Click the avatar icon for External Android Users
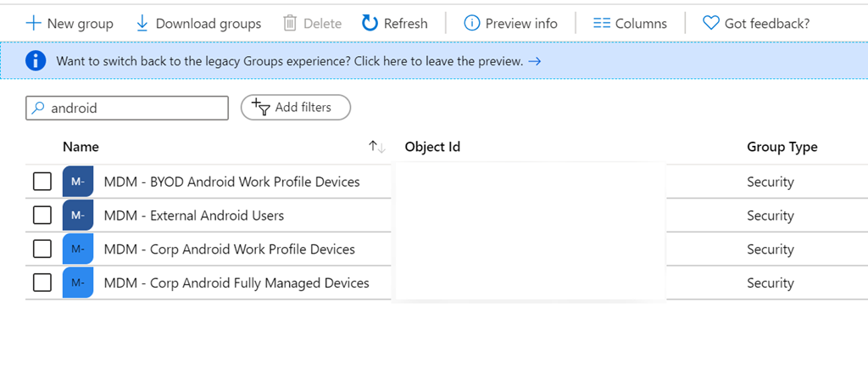Screen dimensions: 868x375 pyautogui.click(x=77, y=215)
